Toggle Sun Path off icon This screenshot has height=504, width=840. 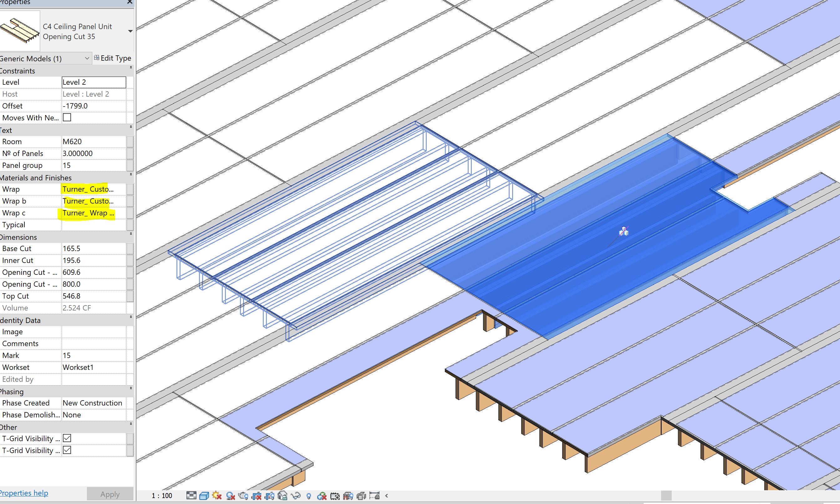tap(217, 496)
